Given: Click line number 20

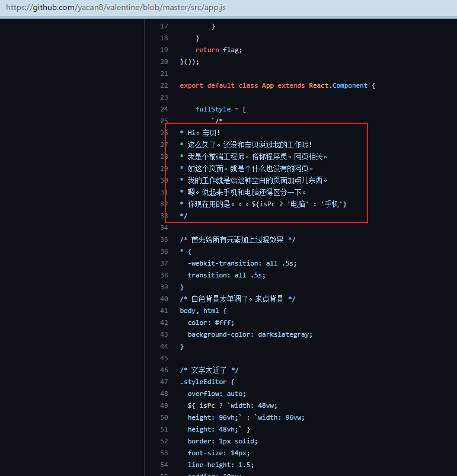Looking at the screenshot, I should tap(164, 62).
